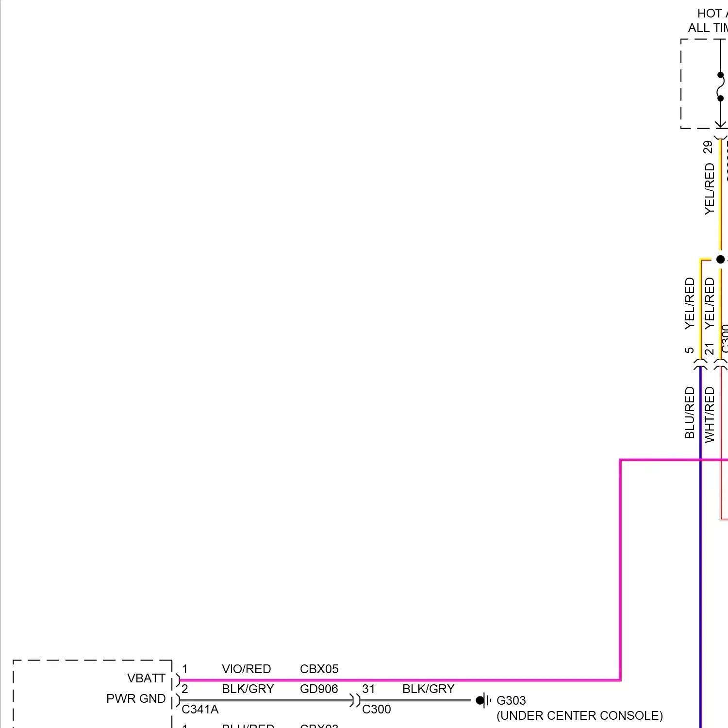Image resolution: width=728 pixels, height=728 pixels.
Task: Click pin number 31 at connector C300
Action: (x=368, y=689)
